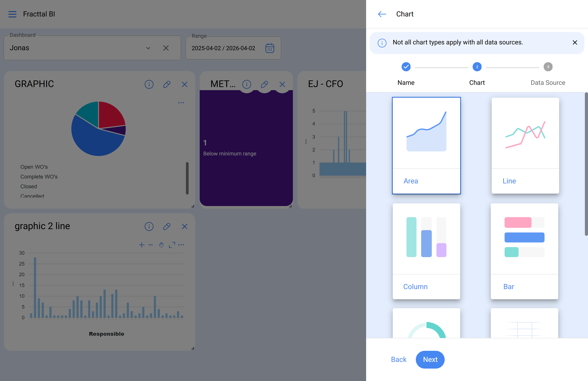Pick the Column chart type card

(x=426, y=251)
